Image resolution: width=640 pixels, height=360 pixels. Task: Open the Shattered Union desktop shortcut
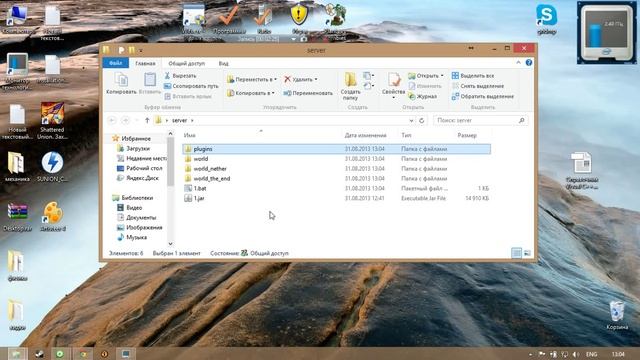click(52, 120)
